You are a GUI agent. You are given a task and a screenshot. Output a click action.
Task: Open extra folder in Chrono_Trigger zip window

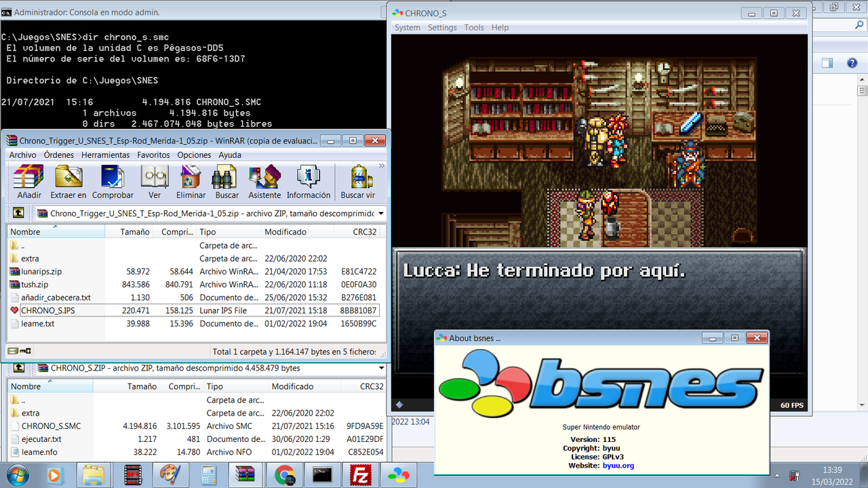[194, 258]
